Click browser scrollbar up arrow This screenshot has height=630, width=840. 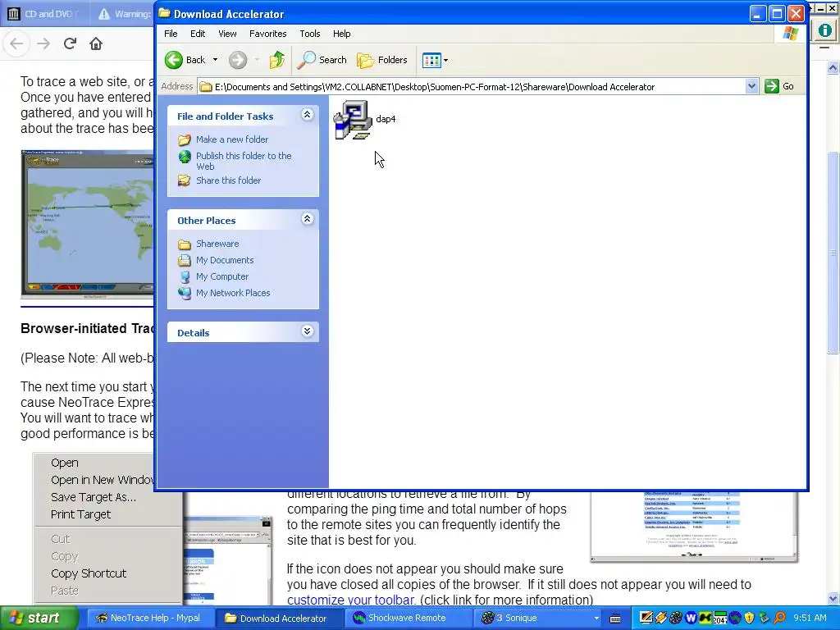pyautogui.click(x=833, y=67)
